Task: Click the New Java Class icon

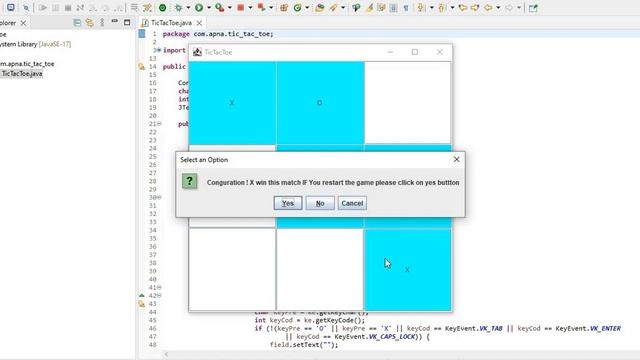Action: (x=297, y=8)
